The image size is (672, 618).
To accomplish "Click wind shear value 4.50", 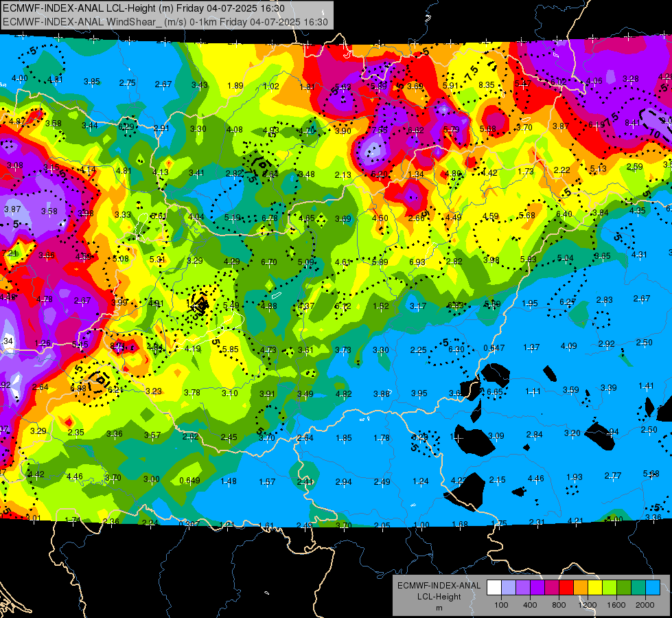I will 380,218.
